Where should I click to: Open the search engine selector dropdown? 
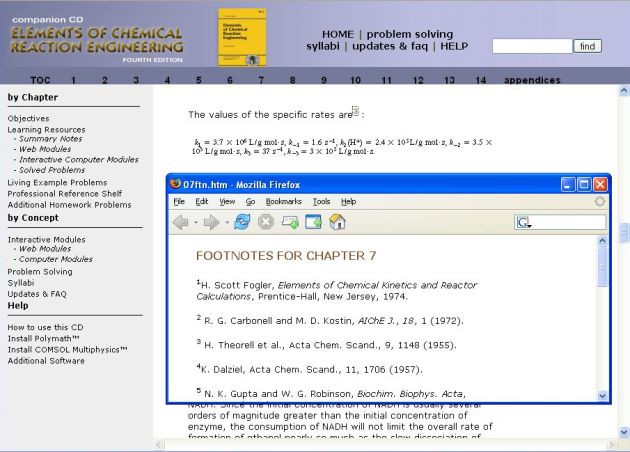pyautogui.click(x=525, y=222)
